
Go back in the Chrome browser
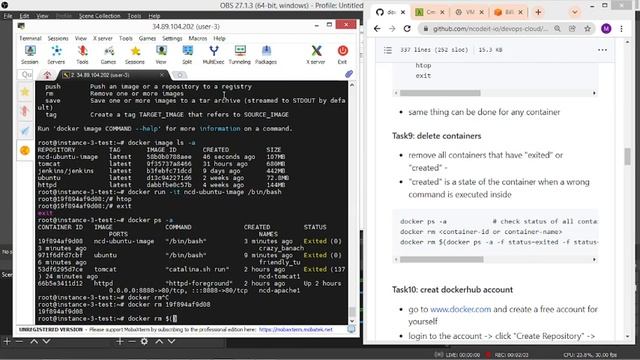point(377,29)
